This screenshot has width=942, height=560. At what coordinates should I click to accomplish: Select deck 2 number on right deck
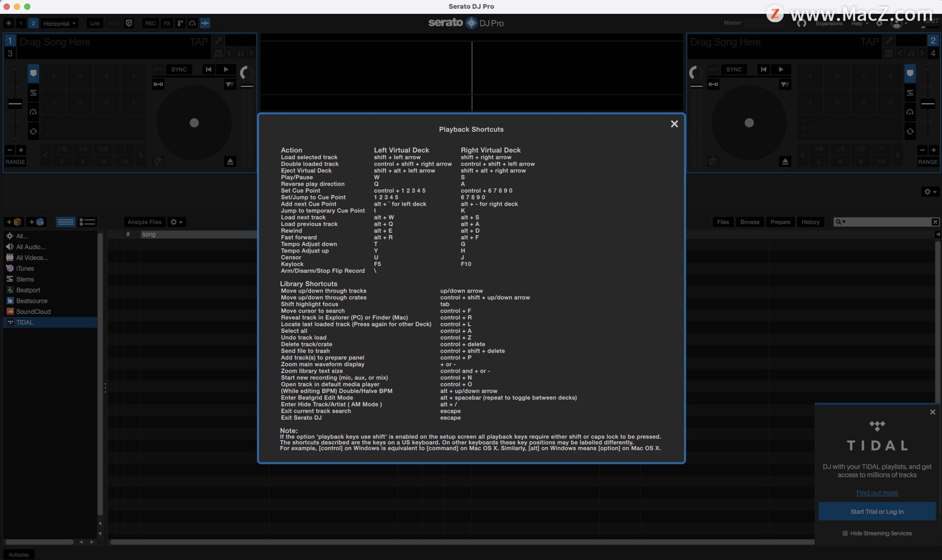pyautogui.click(x=933, y=41)
